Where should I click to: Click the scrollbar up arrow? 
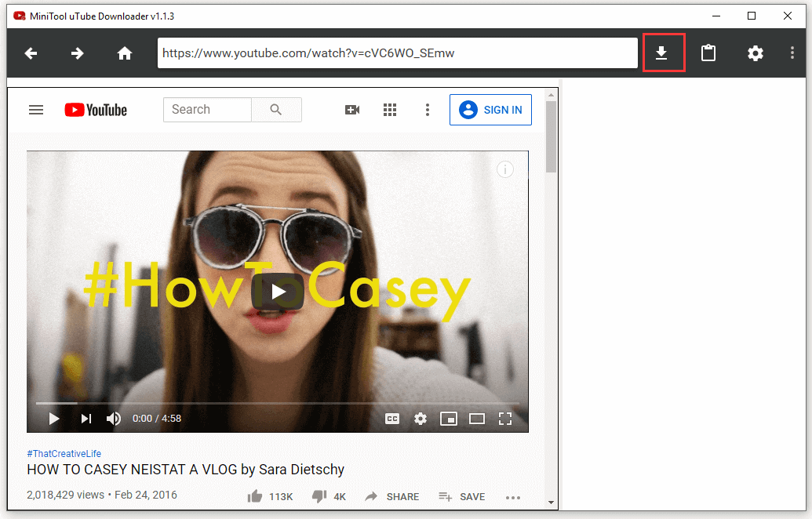point(551,95)
